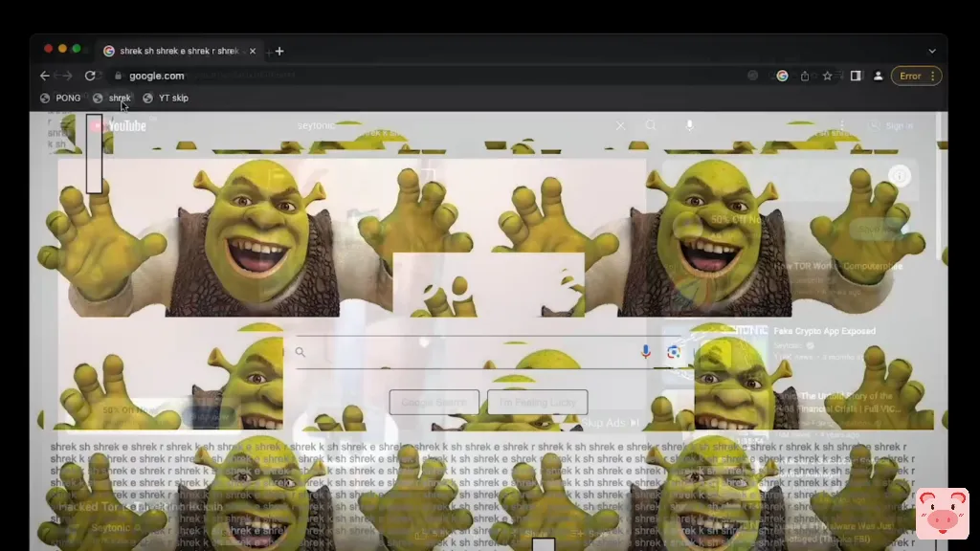Viewport: 980px width, 551px height.
Task: Open the Google extension icon in toolbar
Action: [x=782, y=76]
